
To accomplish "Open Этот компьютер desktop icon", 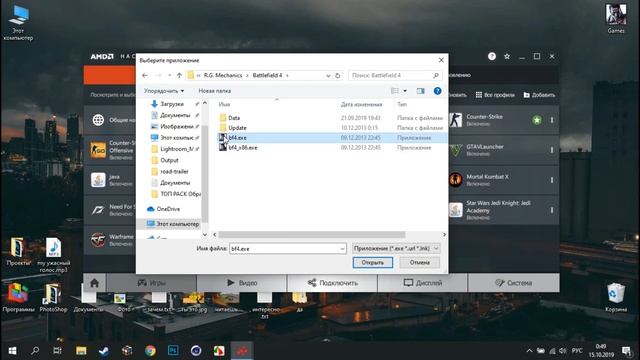I will [18, 23].
